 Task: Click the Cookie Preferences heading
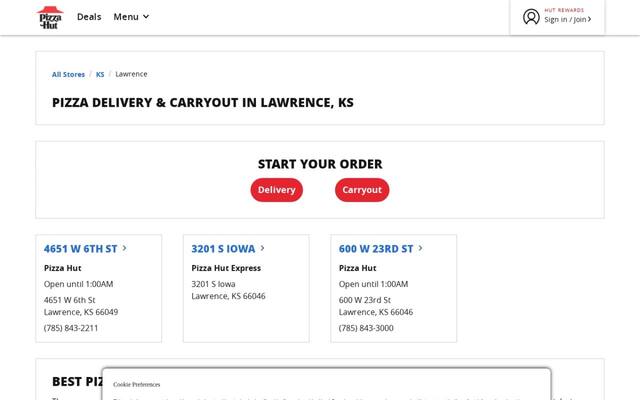click(136, 384)
